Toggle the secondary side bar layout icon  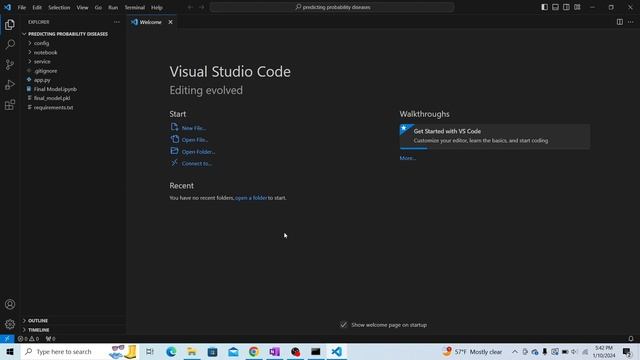coord(566,7)
